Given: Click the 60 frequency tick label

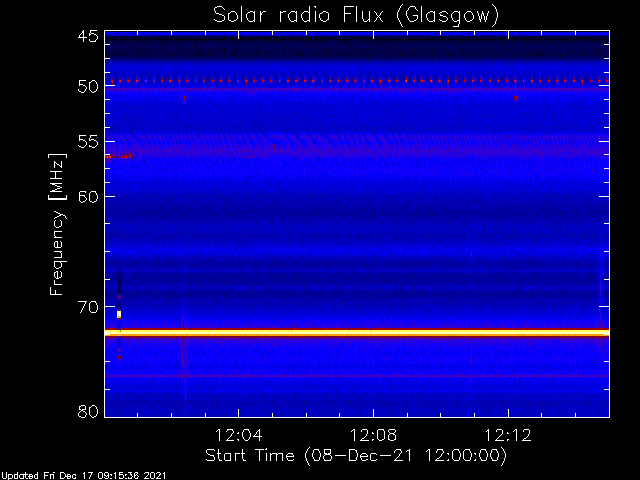Looking at the screenshot, I should (88, 197).
